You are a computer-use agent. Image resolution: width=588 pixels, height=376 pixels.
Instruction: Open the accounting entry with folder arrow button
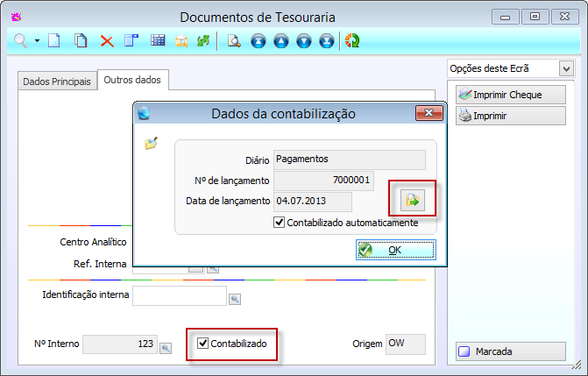pyautogui.click(x=411, y=201)
